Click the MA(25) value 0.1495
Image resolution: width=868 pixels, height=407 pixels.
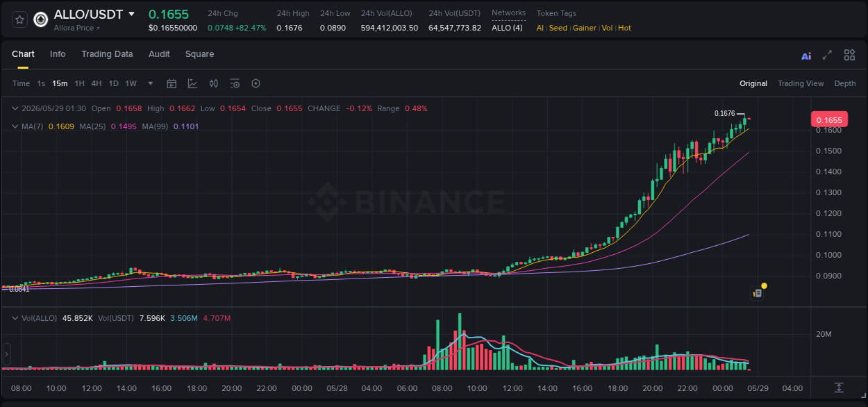click(x=124, y=126)
